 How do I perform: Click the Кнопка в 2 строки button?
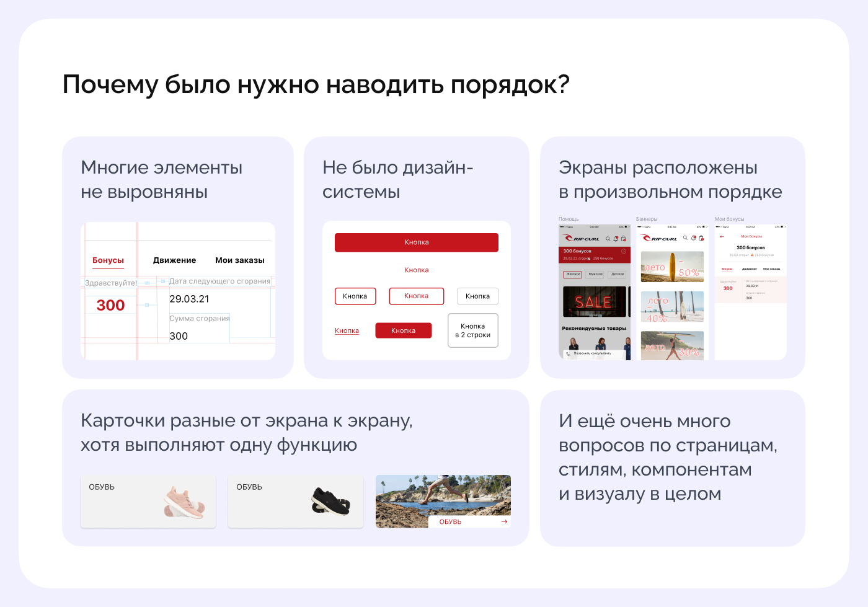click(473, 330)
